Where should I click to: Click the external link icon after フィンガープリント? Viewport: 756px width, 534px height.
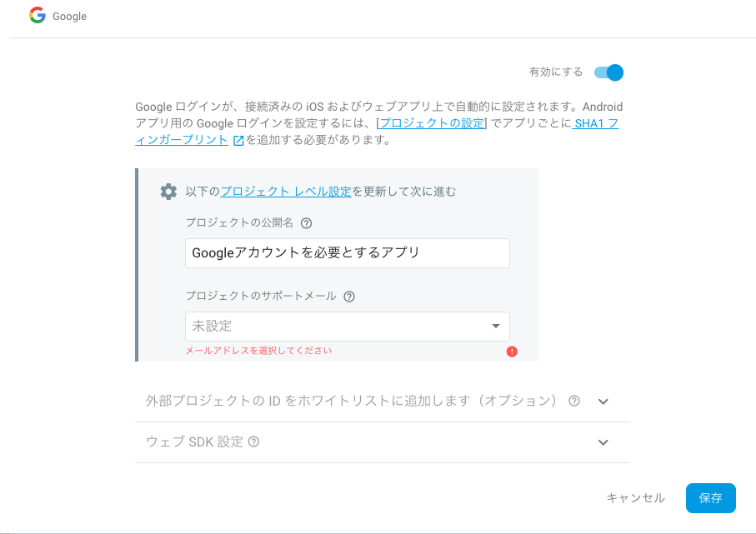click(x=238, y=140)
